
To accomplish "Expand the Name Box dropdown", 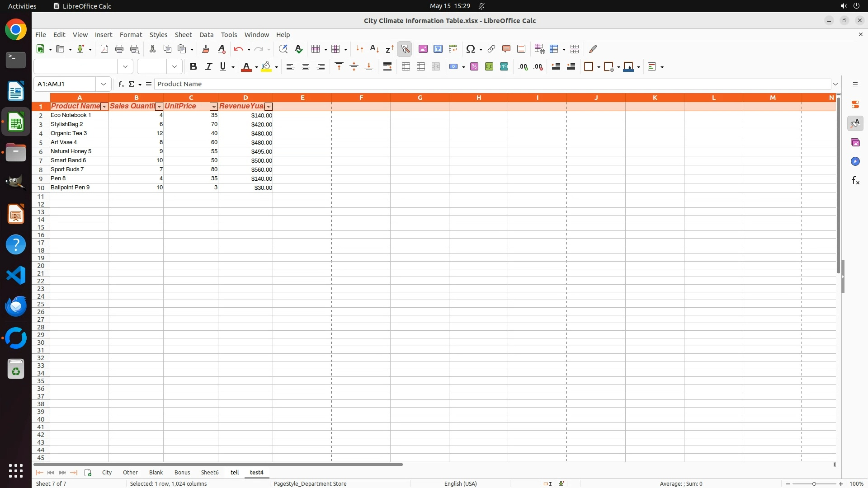I will tap(104, 84).
